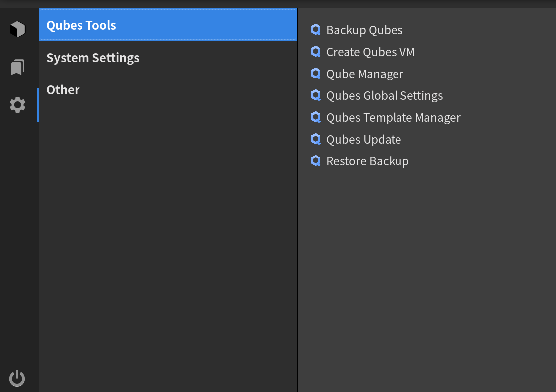Click the Qubes Global Settings icon
This screenshot has height=392, width=556.
click(316, 95)
